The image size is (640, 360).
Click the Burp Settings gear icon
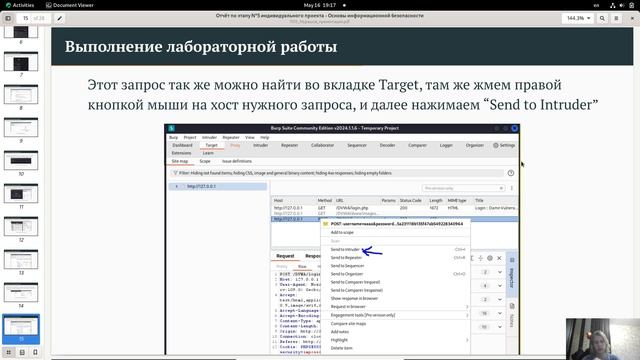pyautogui.click(x=496, y=145)
